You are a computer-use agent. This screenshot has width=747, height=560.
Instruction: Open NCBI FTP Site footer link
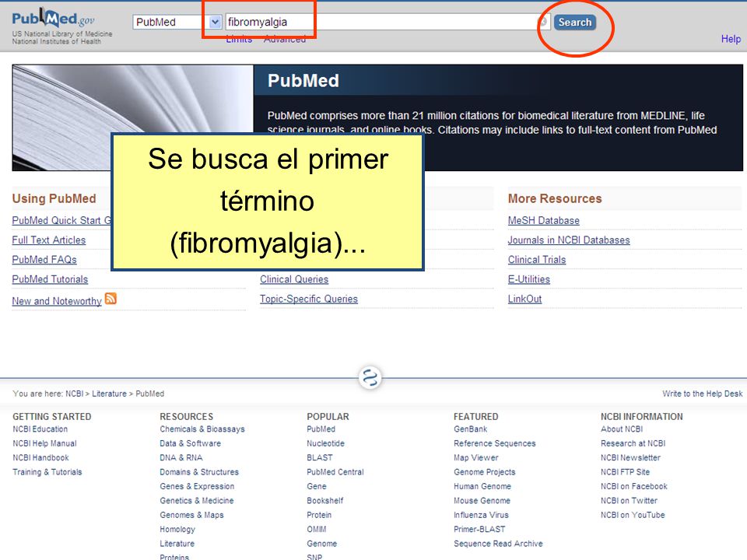coord(625,472)
